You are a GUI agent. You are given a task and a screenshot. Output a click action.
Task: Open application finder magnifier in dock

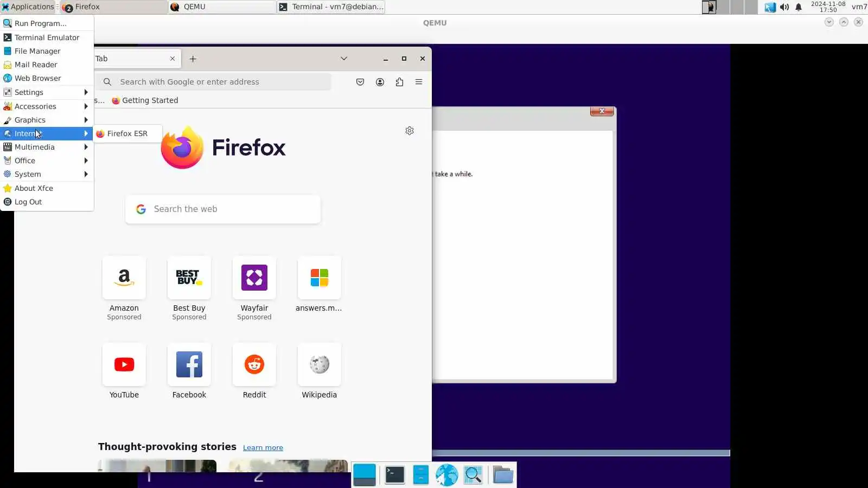(474, 475)
